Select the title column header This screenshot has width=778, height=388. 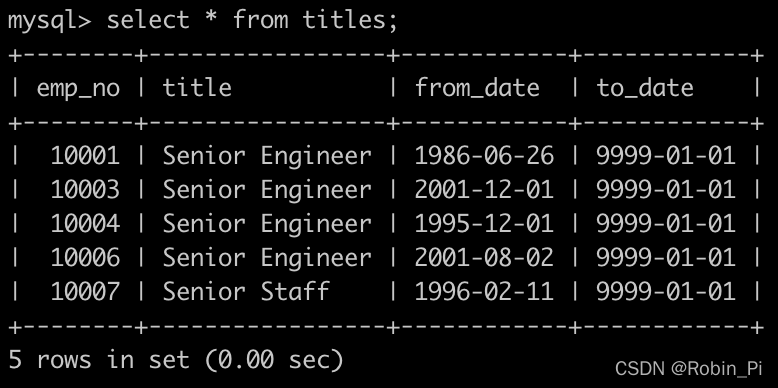(x=197, y=88)
